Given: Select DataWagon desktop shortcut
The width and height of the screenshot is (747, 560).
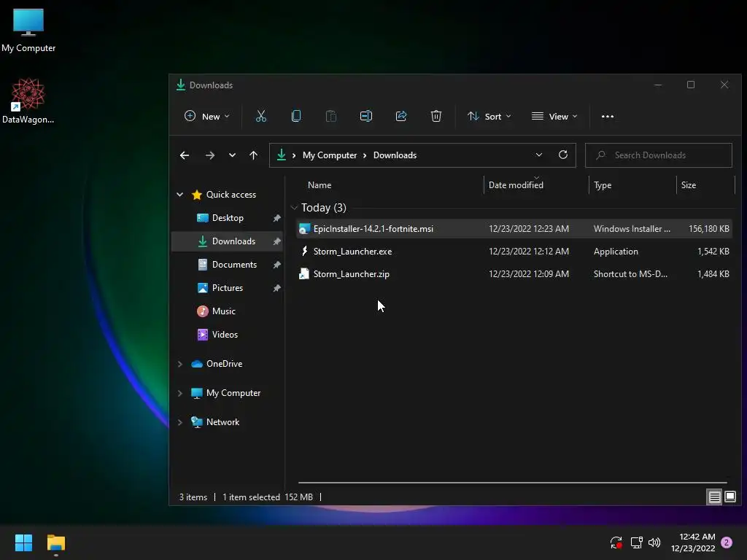Looking at the screenshot, I should [28, 101].
